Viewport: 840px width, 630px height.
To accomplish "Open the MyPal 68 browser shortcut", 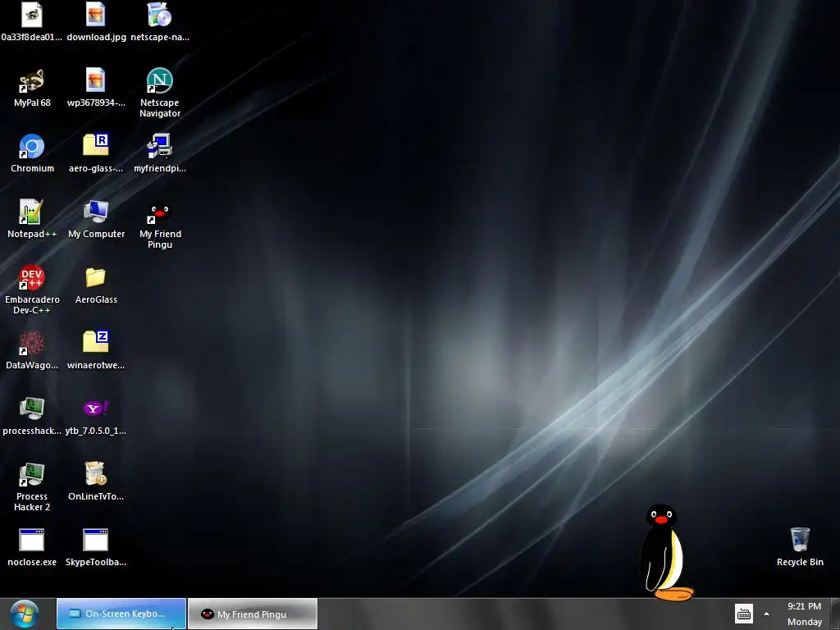I will pos(32,81).
